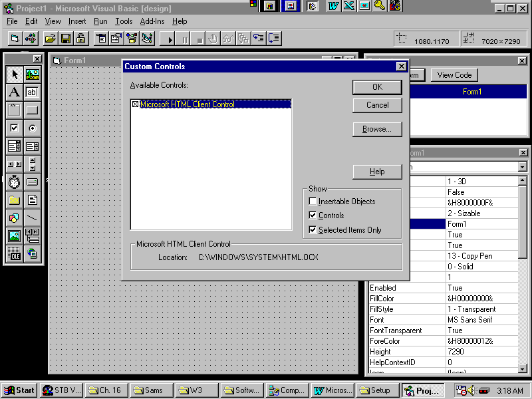Uncheck the Controls checkbox

pyautogui.click(x=313, y=215)
